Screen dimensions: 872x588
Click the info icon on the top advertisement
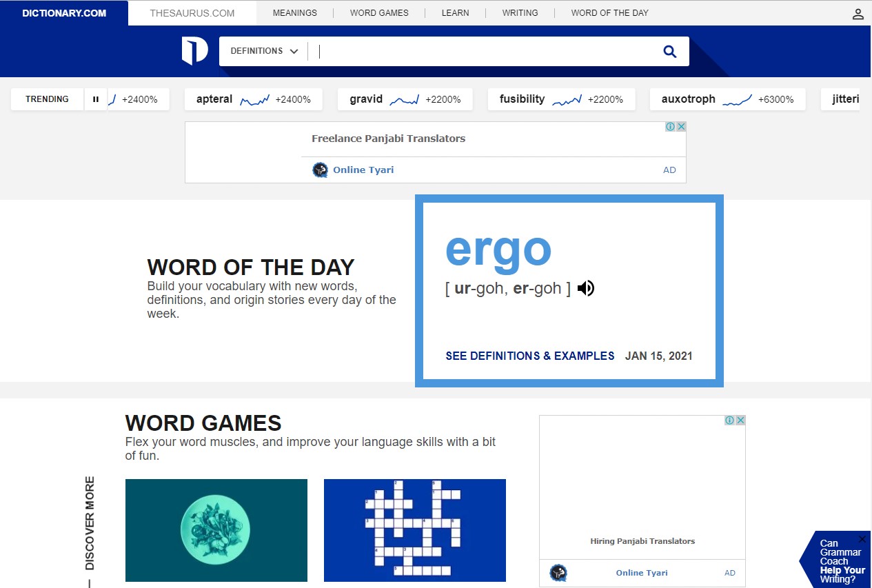pos(671,126)
